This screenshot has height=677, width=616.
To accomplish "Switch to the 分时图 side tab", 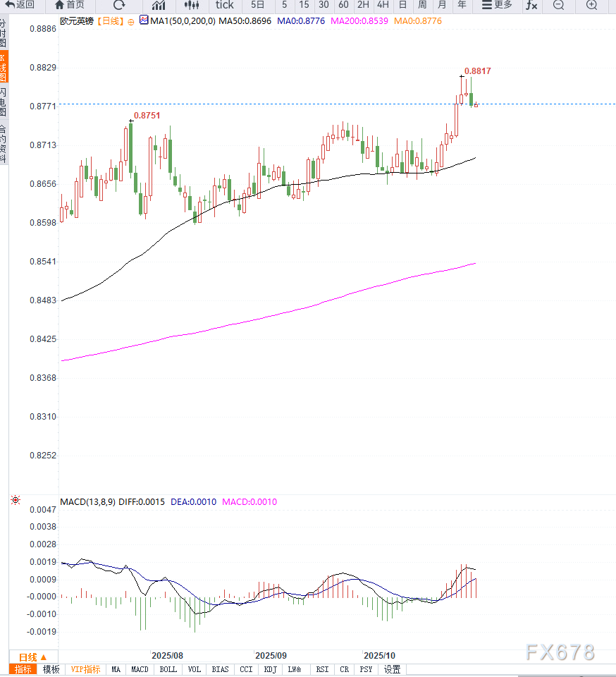I will pos(4,32).
